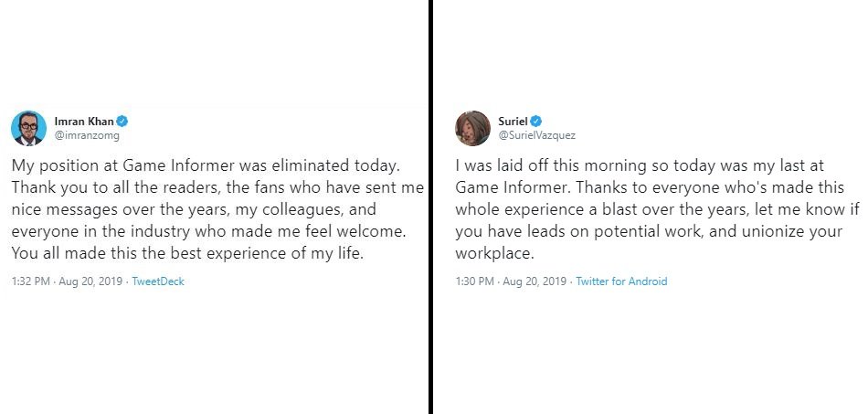Click the black divider between tweets
Image resolution: width=868 pixels, height=414 pixels.
(x=430, y=207)
